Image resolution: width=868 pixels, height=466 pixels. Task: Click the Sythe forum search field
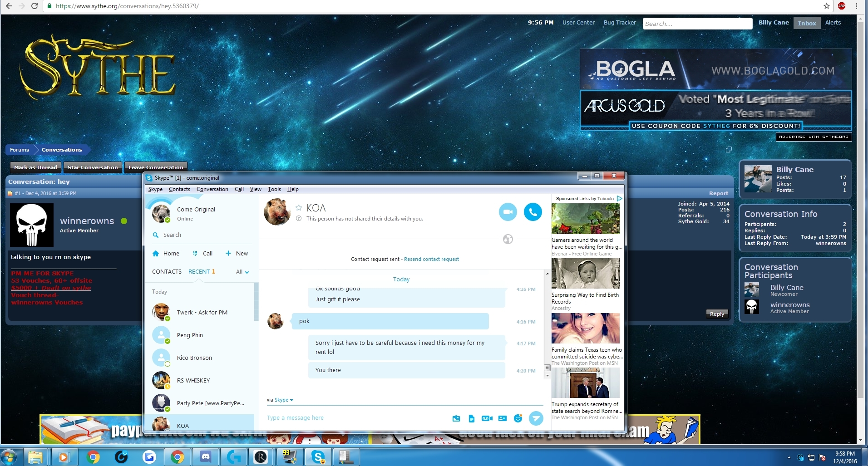(x=697, y=24)
